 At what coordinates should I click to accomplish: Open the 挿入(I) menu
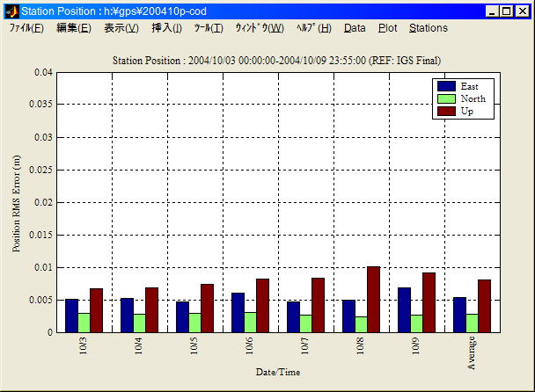167,28
